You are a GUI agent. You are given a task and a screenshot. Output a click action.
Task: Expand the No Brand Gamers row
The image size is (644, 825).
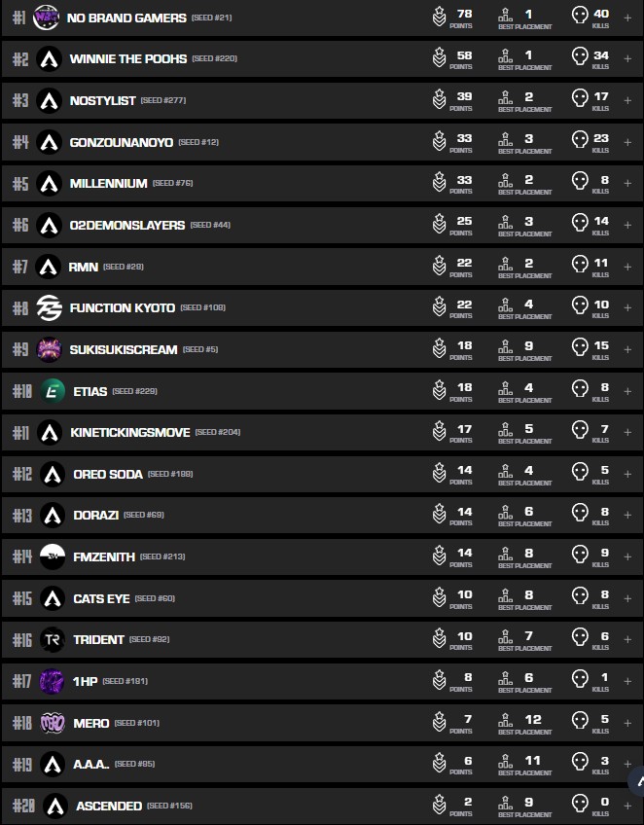[627, 18]
